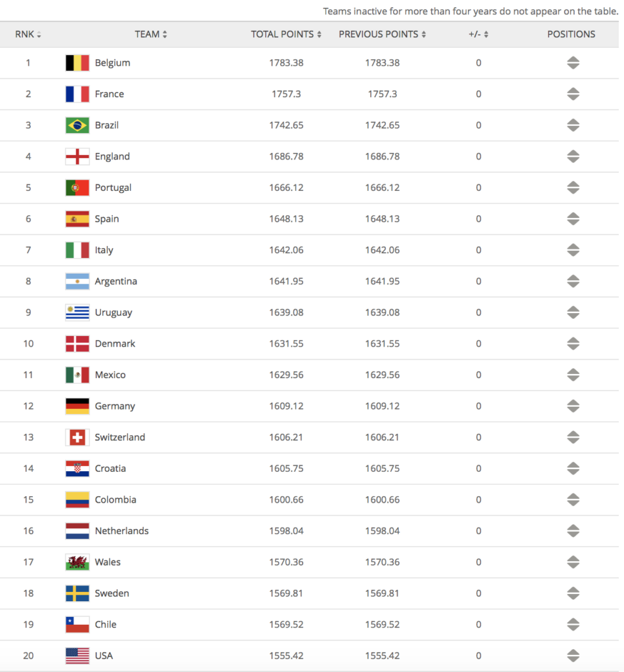Click the Brazil flag icon
This screenshot has height=672, width=624.
(x=77, y=125)
